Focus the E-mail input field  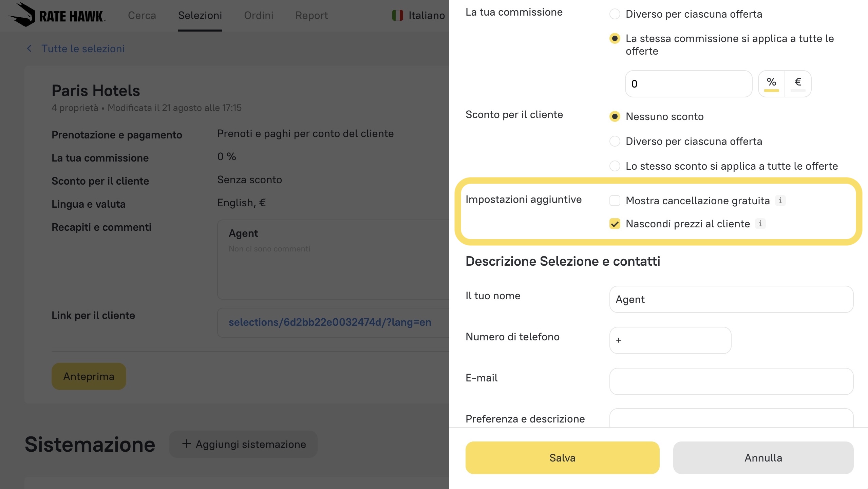click(x=731, y=381)
